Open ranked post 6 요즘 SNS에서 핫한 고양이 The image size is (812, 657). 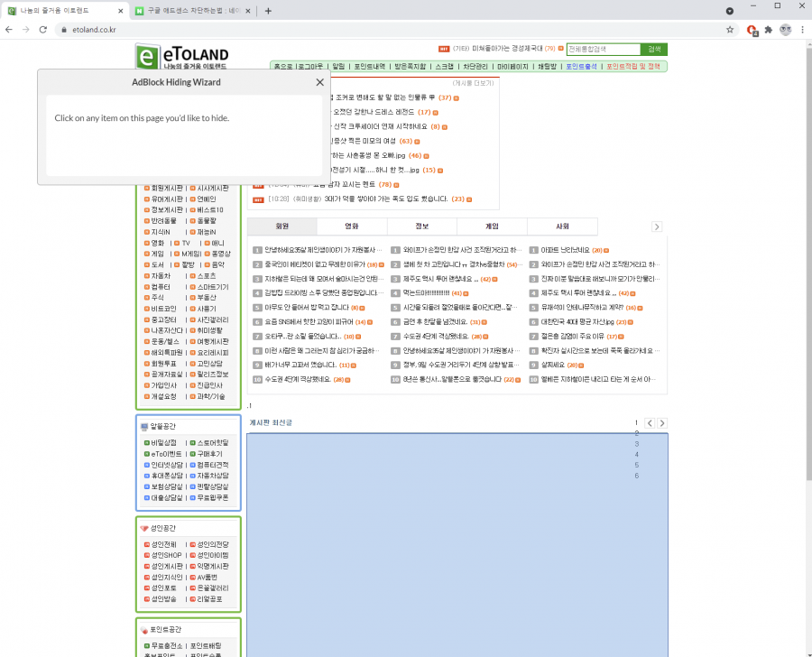[x=309, y=322]
